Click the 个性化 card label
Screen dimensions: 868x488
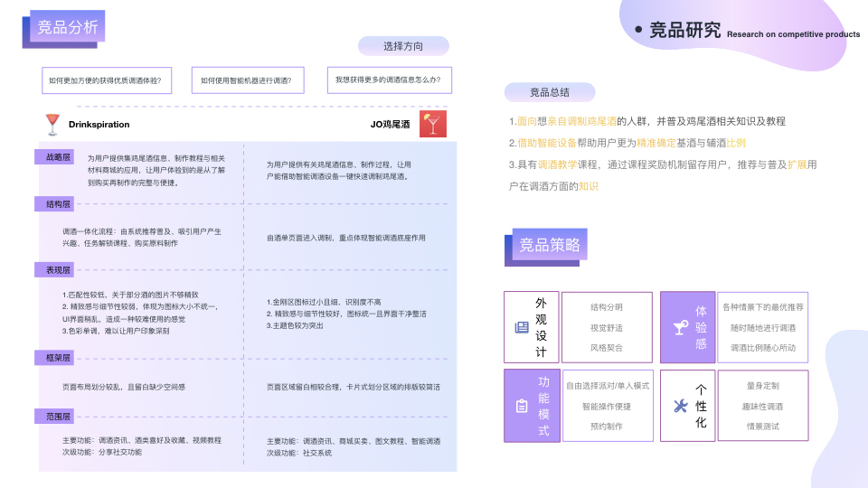[x=701, y=406]
